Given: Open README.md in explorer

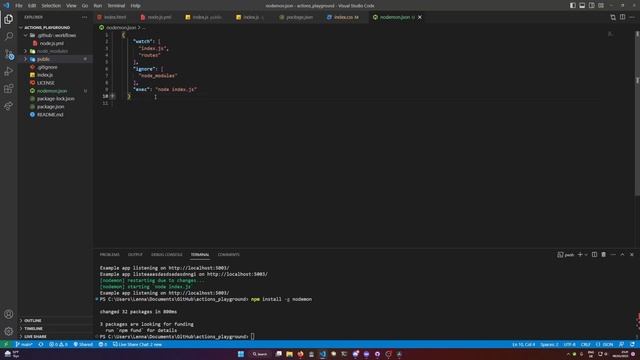Looking at the screenshot, I should [55, 115].
